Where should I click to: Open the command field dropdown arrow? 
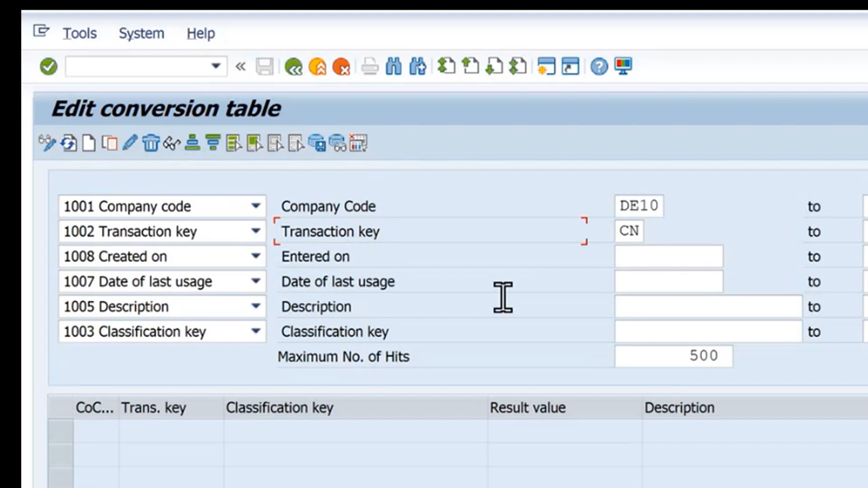point(216,66)
